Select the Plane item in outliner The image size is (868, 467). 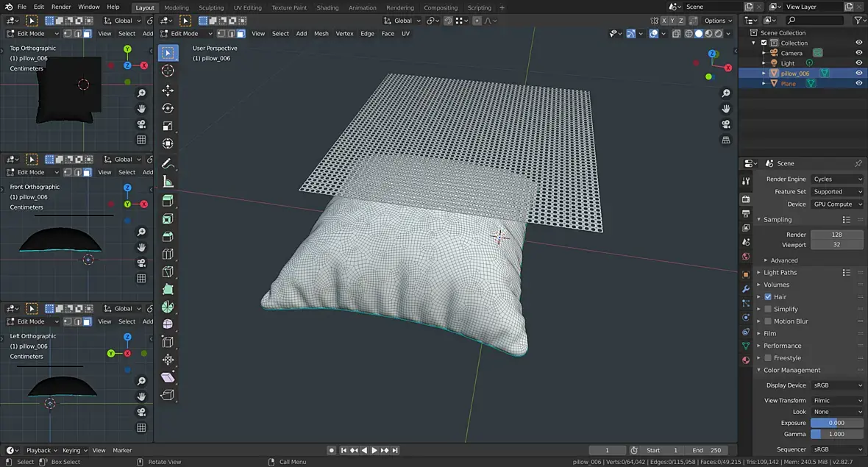(789, 84)
